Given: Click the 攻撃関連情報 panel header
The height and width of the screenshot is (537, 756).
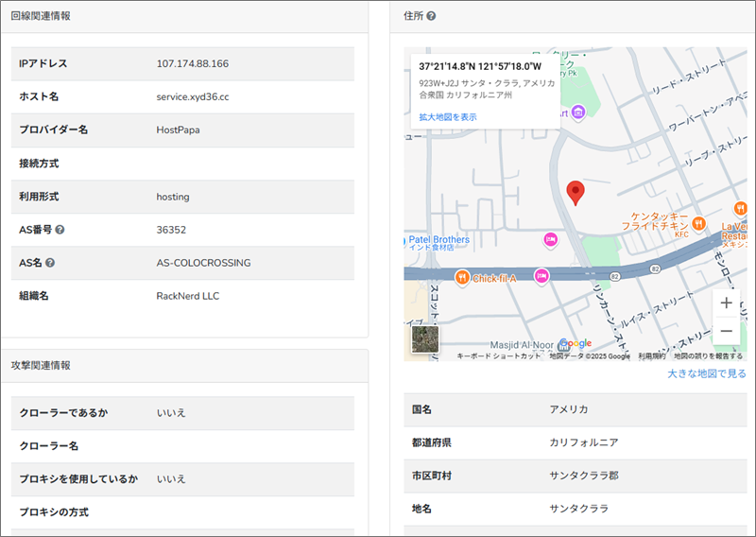Looking at the screenshot, I should pyautogui.click(x=184, y=366).
